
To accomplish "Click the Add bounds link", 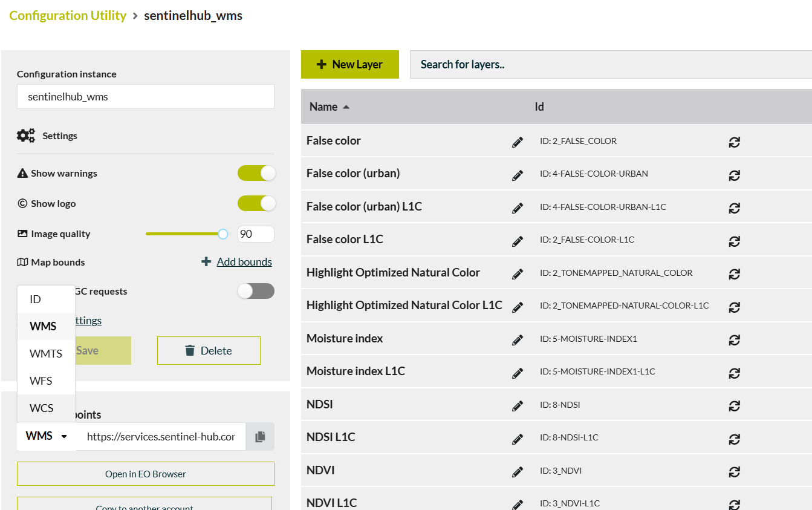I will pos(244,262).
